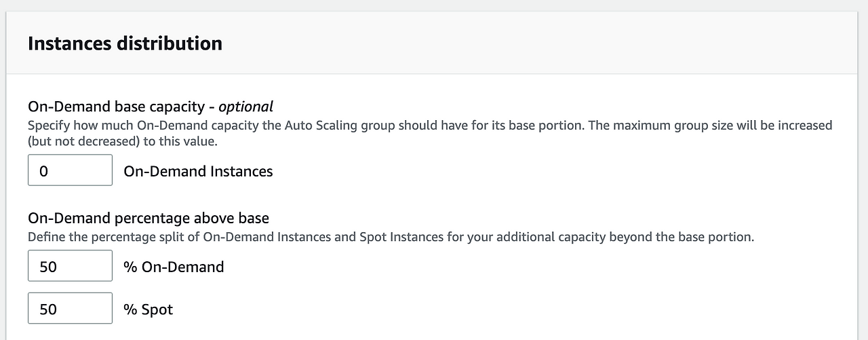This screenshot has height=340, width=868.
Task: Click the 'On-Demand base capacity - optional' title
Action: point(151,107)
